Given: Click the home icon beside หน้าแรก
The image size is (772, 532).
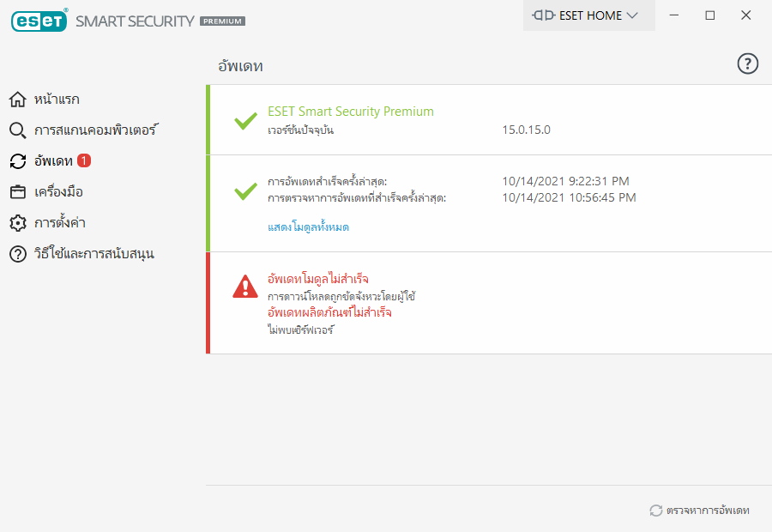Looking at the screenshot, I should (x=18, y=100).
